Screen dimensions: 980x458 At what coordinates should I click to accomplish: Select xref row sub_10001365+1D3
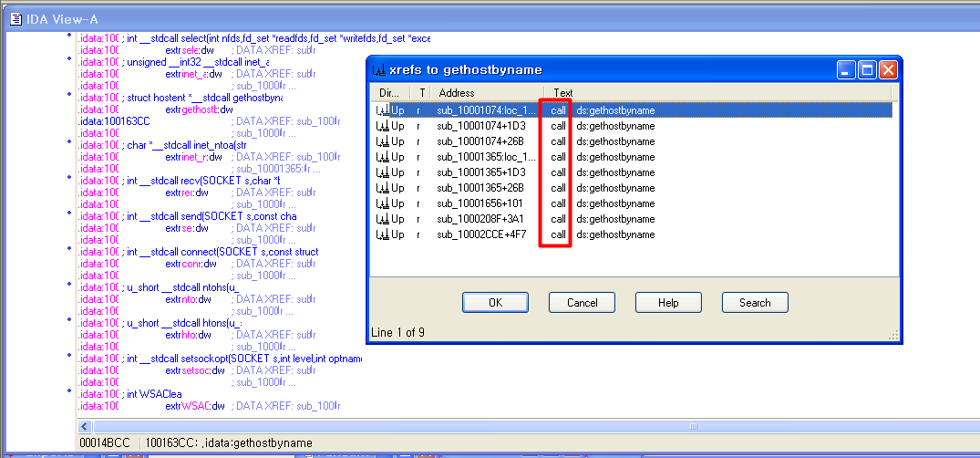pyautogui.click(x=631, y=172)
